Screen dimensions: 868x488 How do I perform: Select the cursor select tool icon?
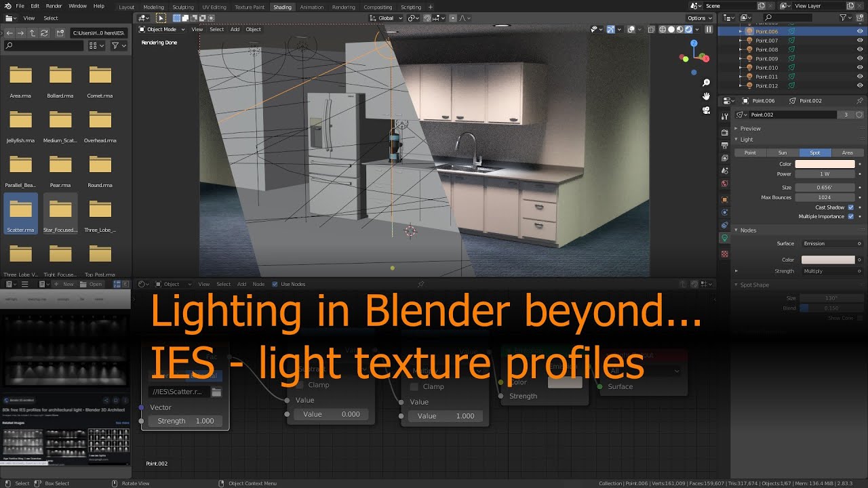(x=161, y=18)
